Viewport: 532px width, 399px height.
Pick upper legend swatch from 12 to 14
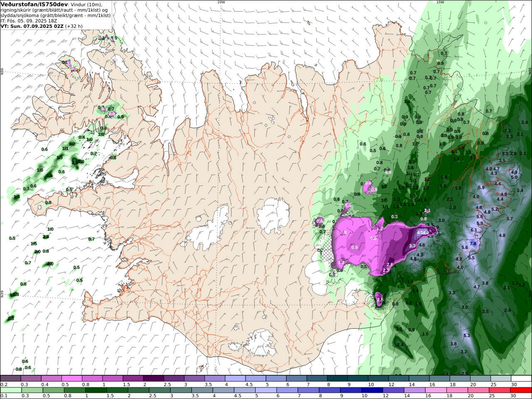coord(398,378)
